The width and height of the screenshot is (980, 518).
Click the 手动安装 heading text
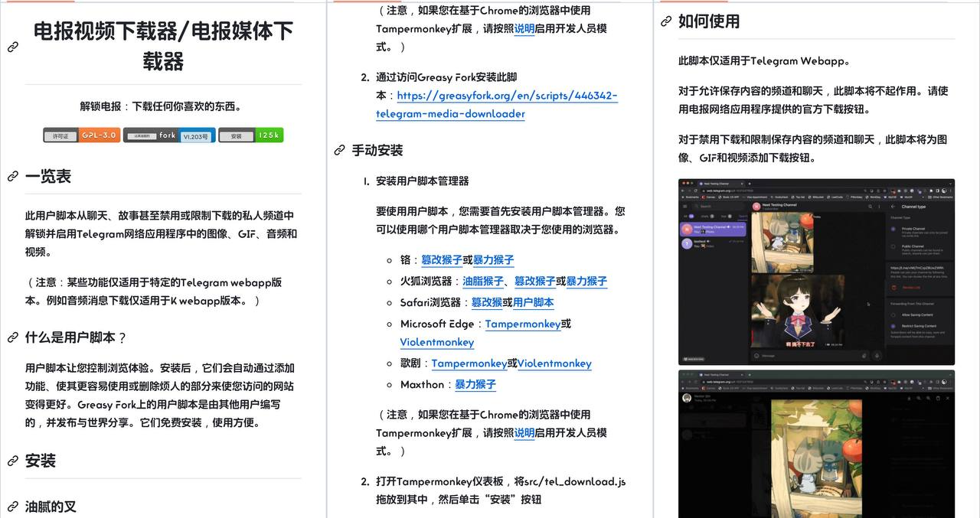(377, 151)
